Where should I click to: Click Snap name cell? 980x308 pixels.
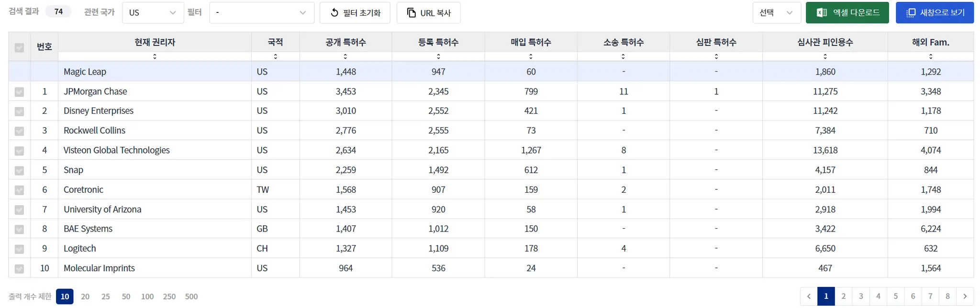(x=155, y=170)
